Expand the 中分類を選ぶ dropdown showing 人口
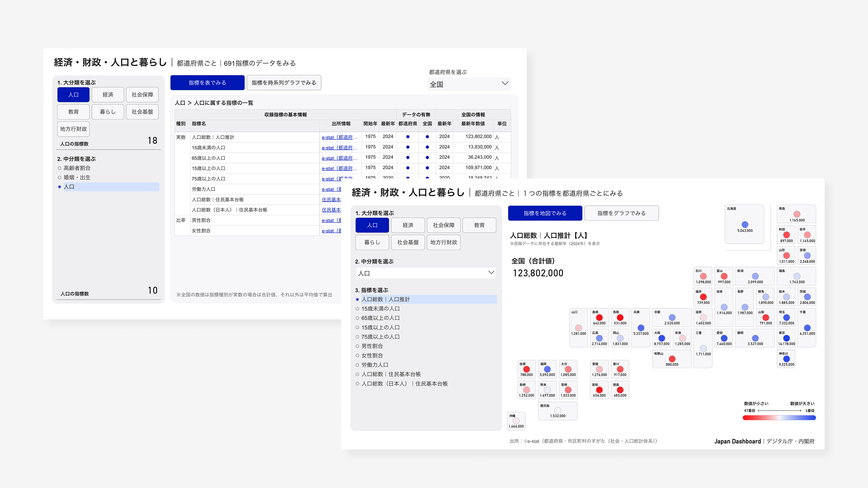 click(x=426, y=273)
